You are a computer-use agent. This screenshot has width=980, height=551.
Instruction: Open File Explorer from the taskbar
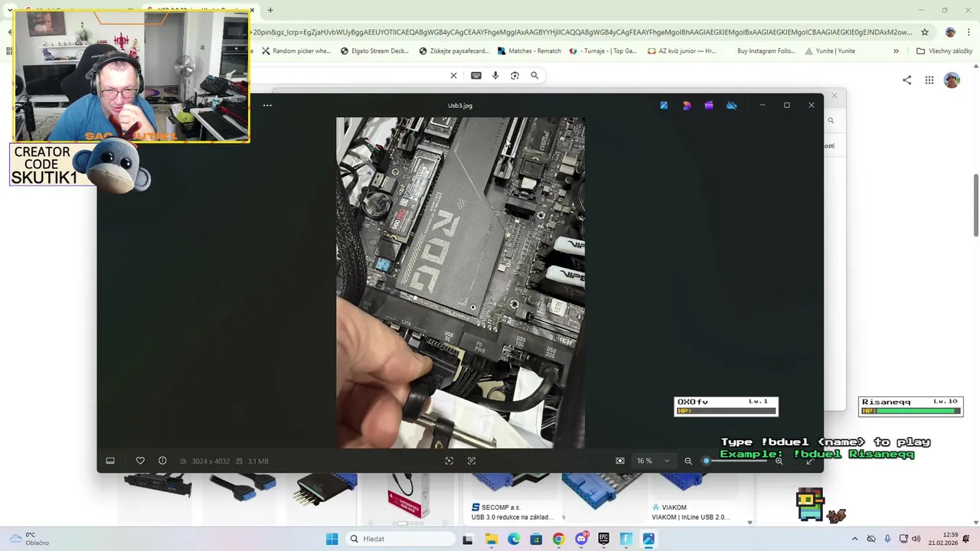[x=491, y=539]
